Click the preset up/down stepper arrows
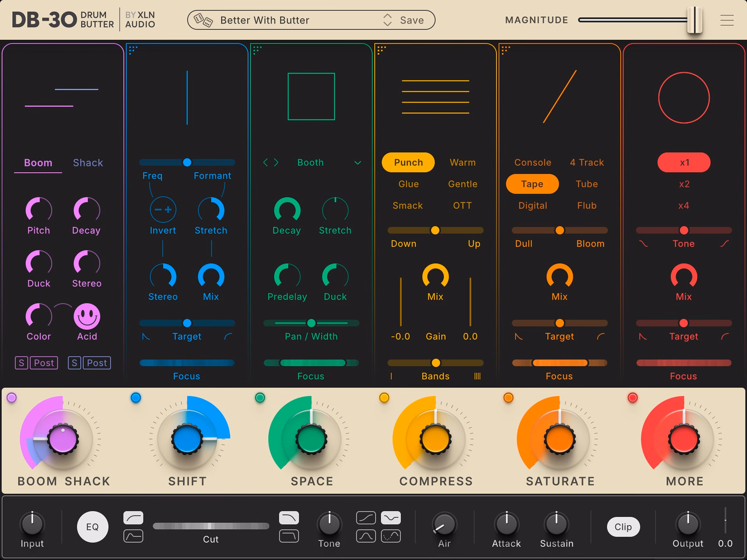The image size is (747, 560). 387,20
